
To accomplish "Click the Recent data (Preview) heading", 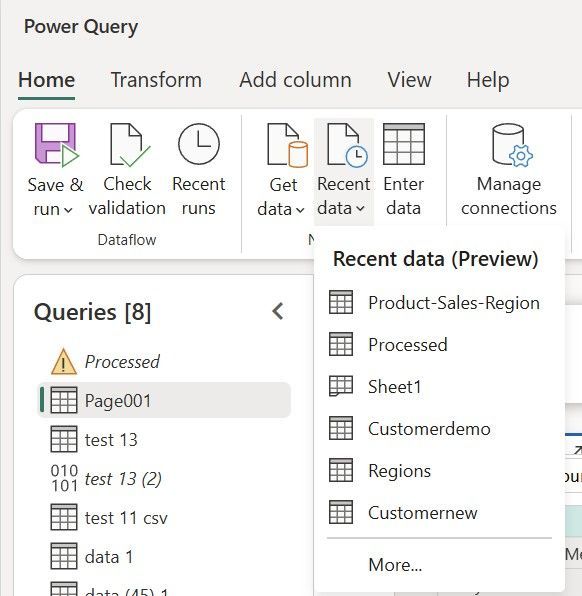I will click(436, 259).
